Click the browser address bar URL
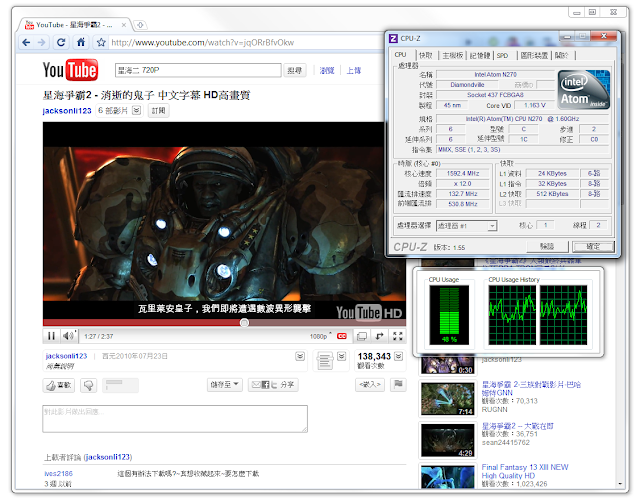 202,42
